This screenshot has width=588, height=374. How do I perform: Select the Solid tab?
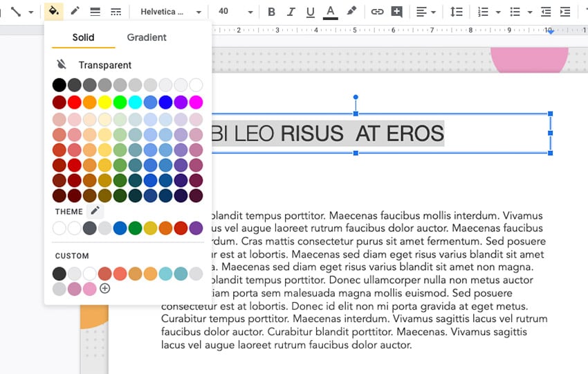tap(83, 37)
